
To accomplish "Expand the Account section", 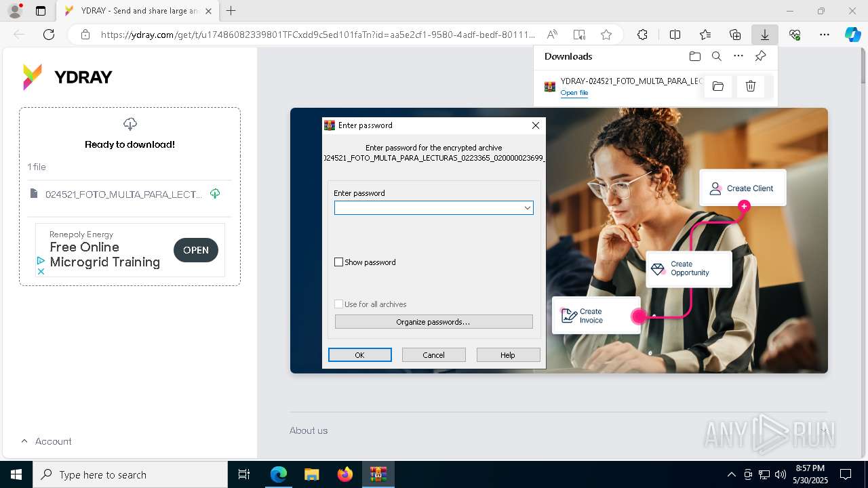I will (46, 441).
